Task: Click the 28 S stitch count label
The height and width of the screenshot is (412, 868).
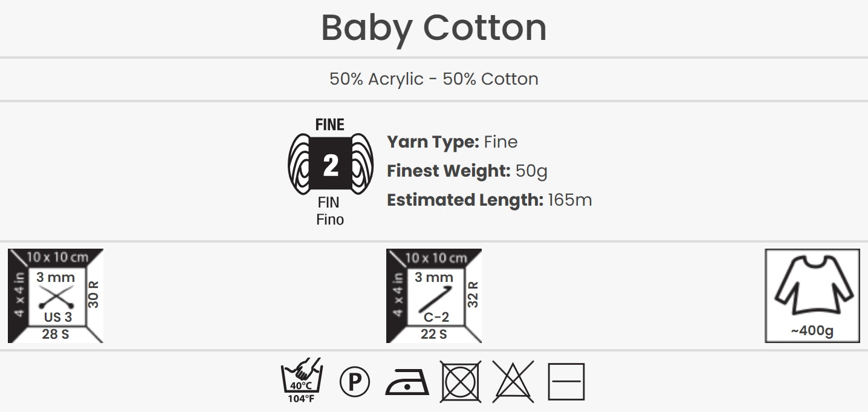Action: [x=56, y=334]
